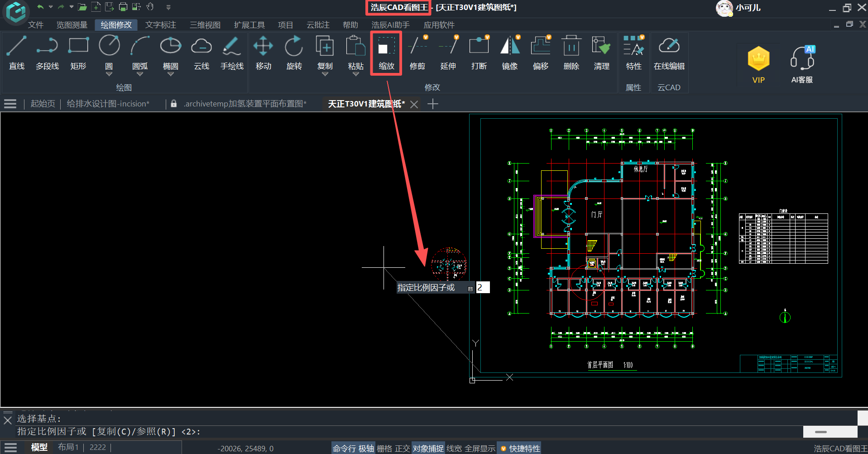Select the 直线 line drawing tool
The width and height of the screenshot is (868, 454).
tap(17, 53)
